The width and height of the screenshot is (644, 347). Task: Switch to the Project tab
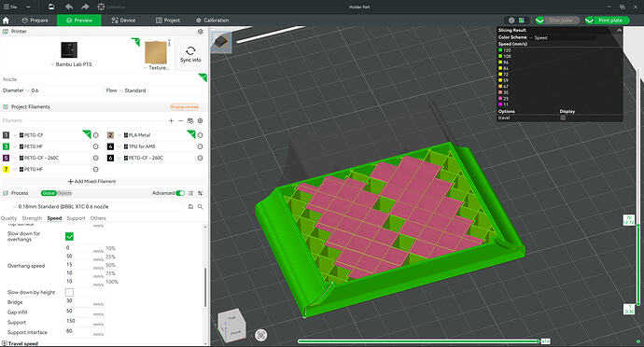tap(168, 21)
